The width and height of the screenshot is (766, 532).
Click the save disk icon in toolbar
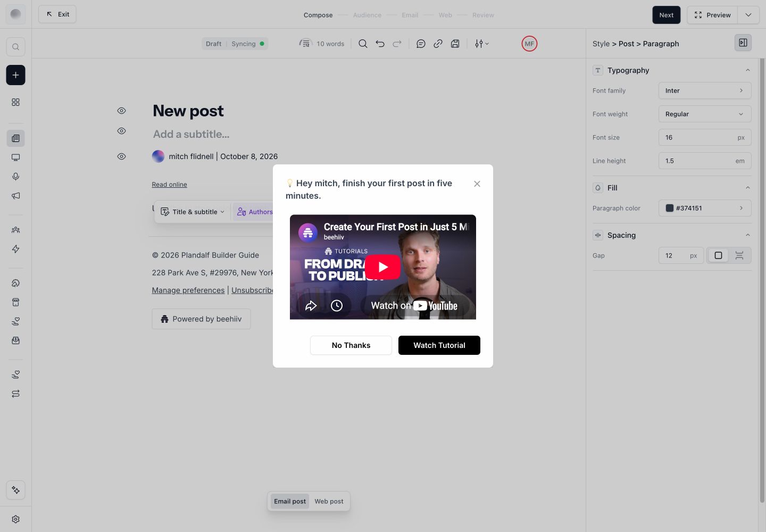455,44
